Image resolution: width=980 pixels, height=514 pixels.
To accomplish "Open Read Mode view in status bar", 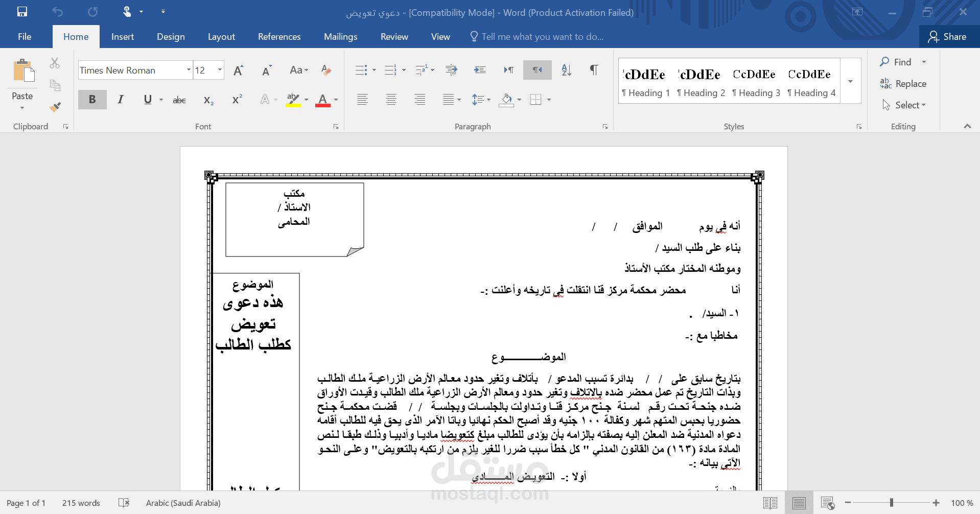I will [771, 503].
